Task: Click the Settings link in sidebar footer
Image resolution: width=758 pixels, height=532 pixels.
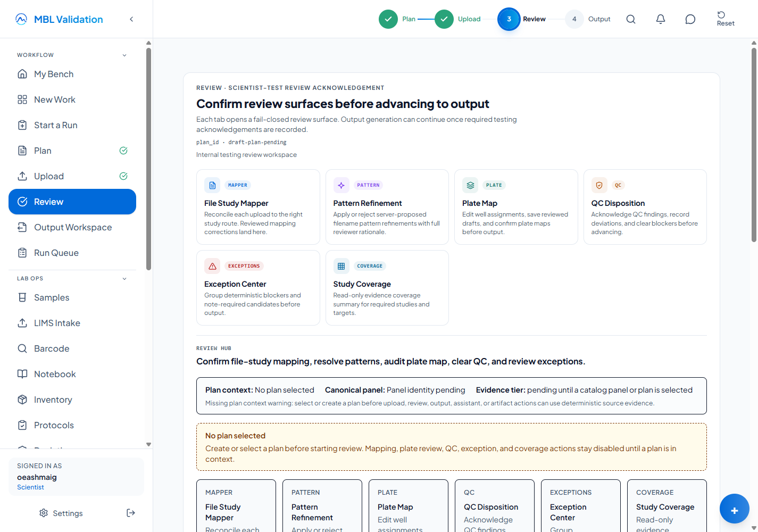Action: 61,513
